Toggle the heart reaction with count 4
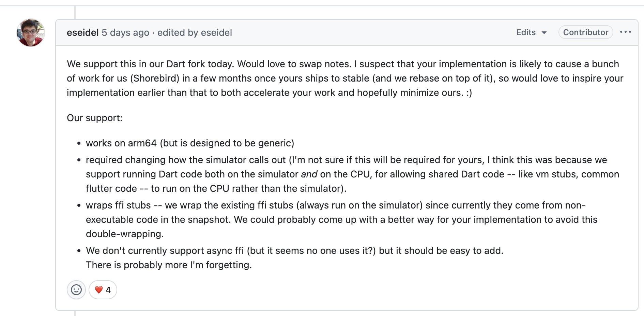Image resolution: width=644 pixels, height=316 pixels. point(103,290)
